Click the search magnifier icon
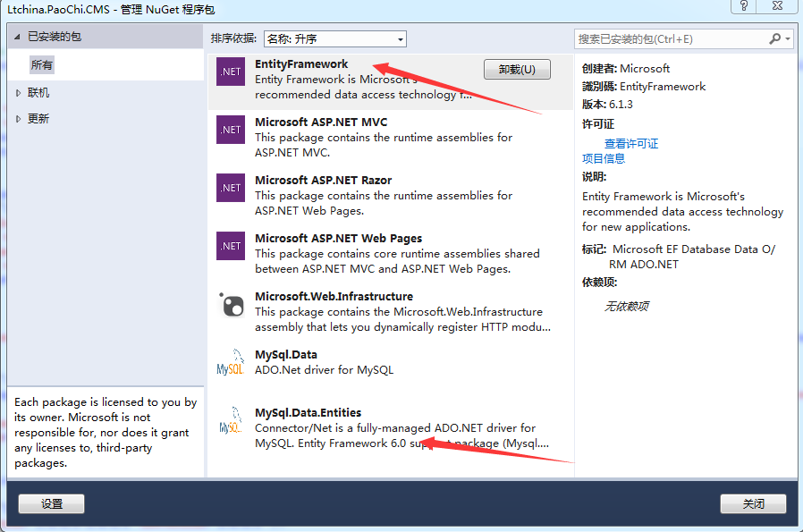803x532 pixels. pyautogui.click(x=775, y=39)
